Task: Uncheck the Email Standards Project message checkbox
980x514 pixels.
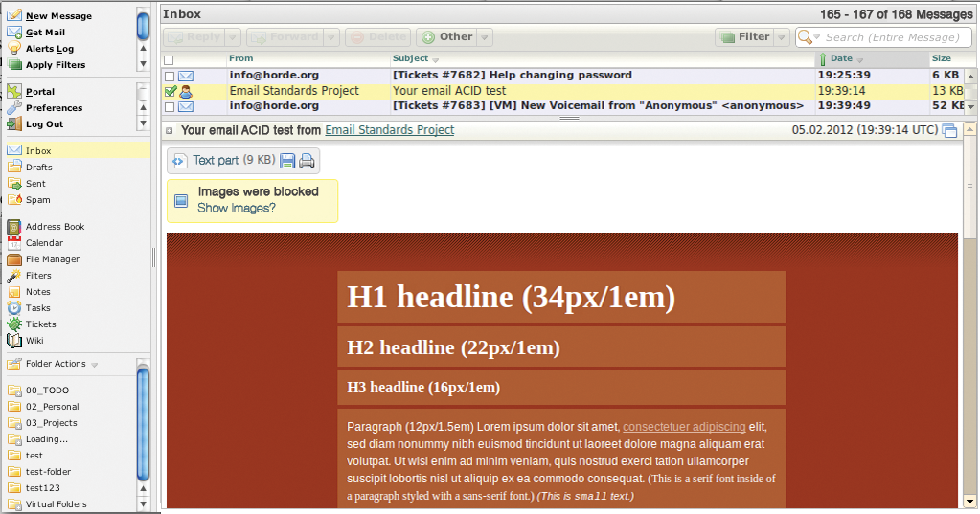Action: pos(170,91)
